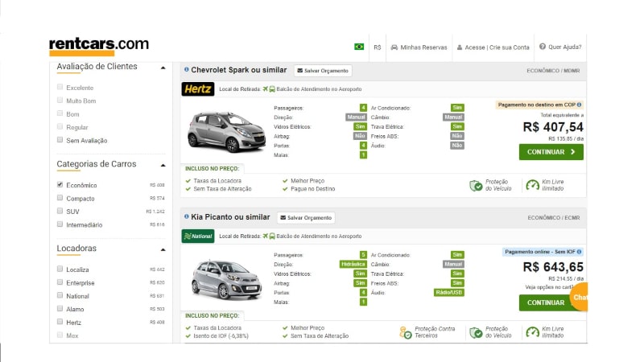This screenshot has width=644, height=362.
Task: Click the airplane icon in National pickup row
Action: coord(266,236)
